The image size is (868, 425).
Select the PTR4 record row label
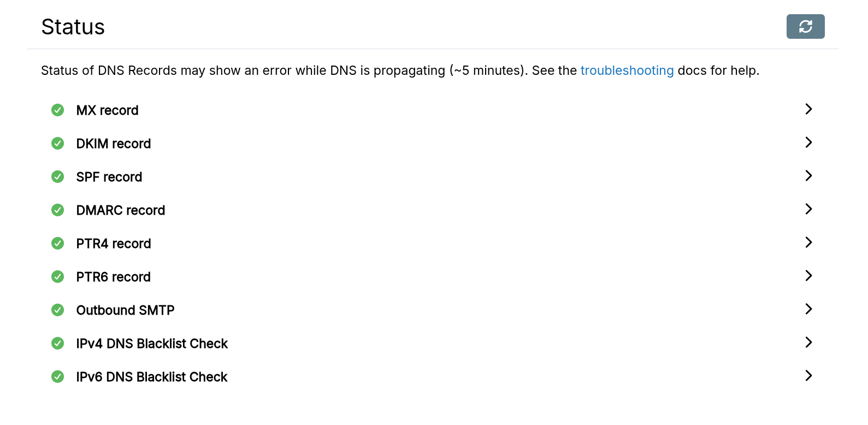point(113,244)
